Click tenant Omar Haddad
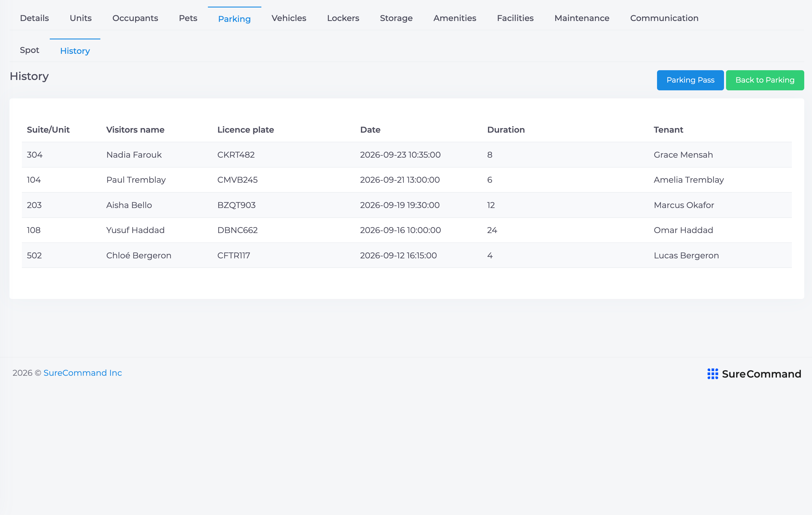The image size is (812, 515). pyautogui.click(x=683, y=230)
